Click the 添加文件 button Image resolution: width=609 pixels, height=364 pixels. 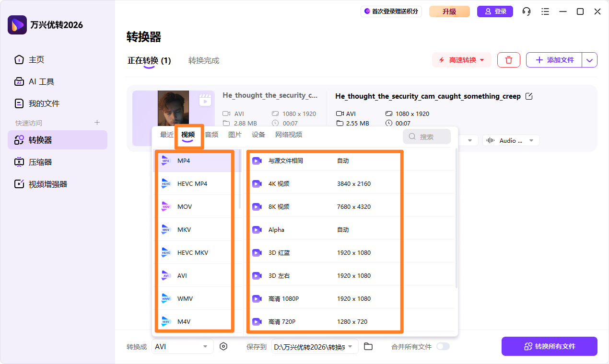(553, 59)
